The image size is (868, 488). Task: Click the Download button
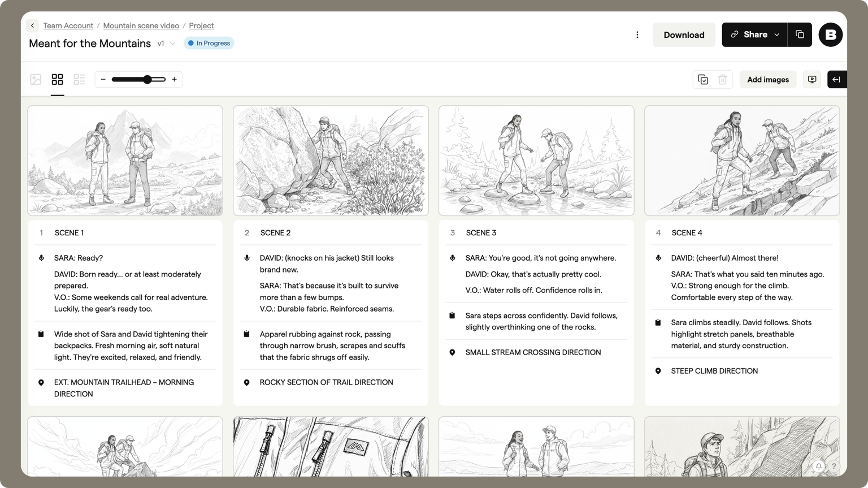point(684,34)
